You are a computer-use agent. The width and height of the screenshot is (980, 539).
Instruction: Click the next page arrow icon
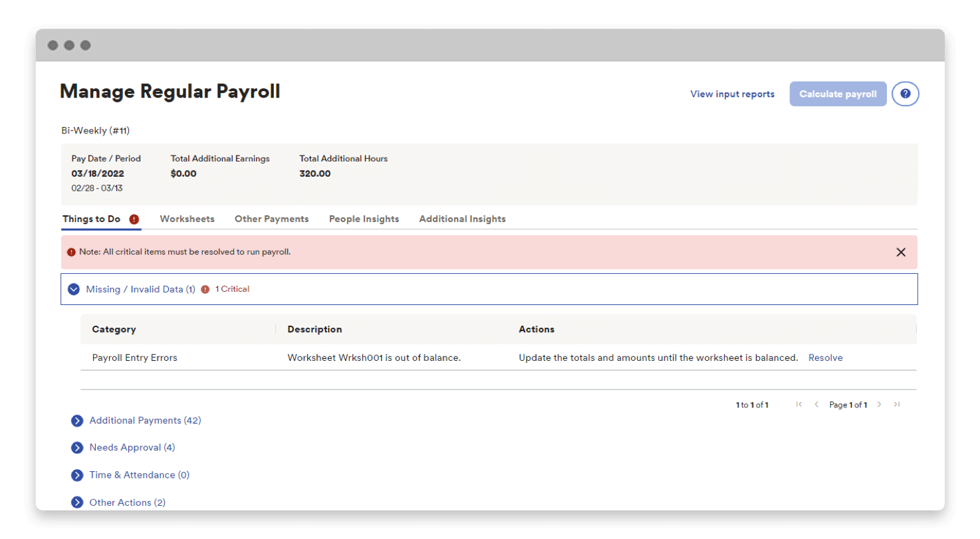point(879,404)
